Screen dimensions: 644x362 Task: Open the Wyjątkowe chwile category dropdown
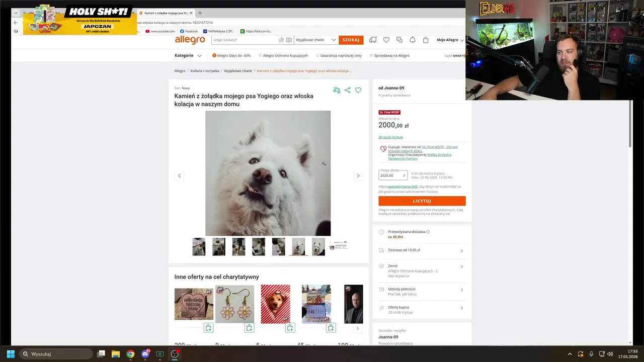[315, 40]
